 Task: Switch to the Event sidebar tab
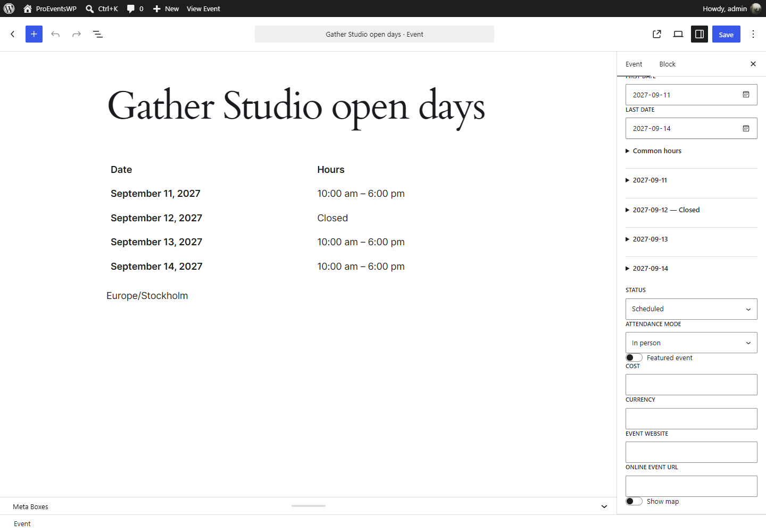pos(634,64)
